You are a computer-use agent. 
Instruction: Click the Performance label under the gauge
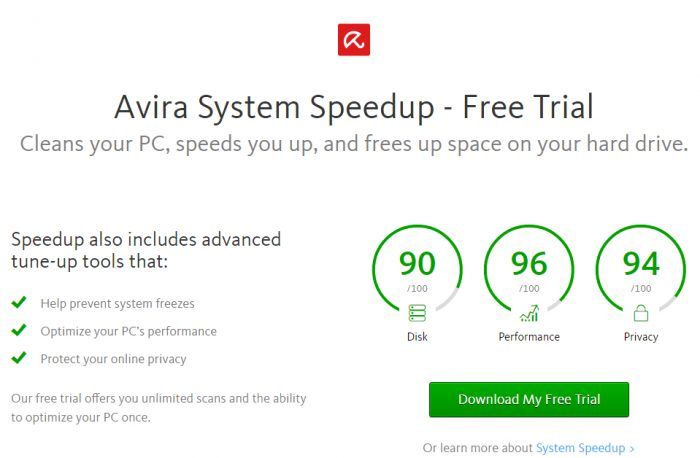pyautogui.click(x=529, y=337)
